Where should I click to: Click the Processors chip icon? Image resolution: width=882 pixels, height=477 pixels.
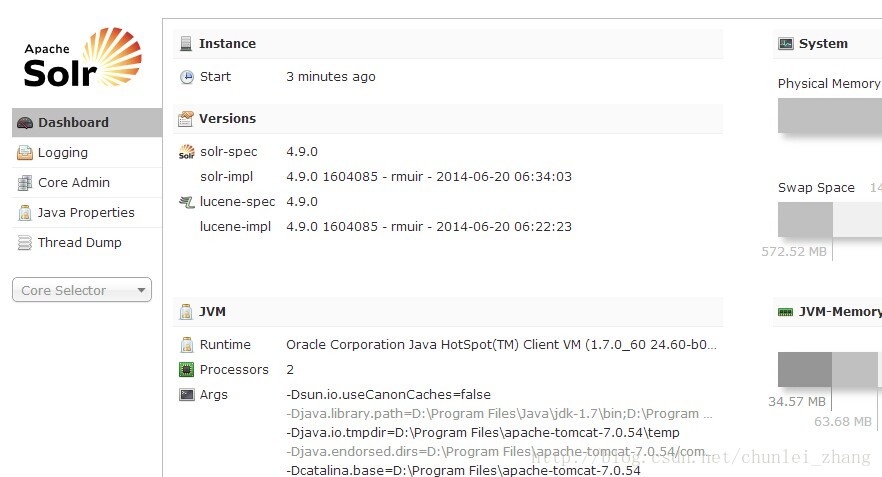click(186, 370)
